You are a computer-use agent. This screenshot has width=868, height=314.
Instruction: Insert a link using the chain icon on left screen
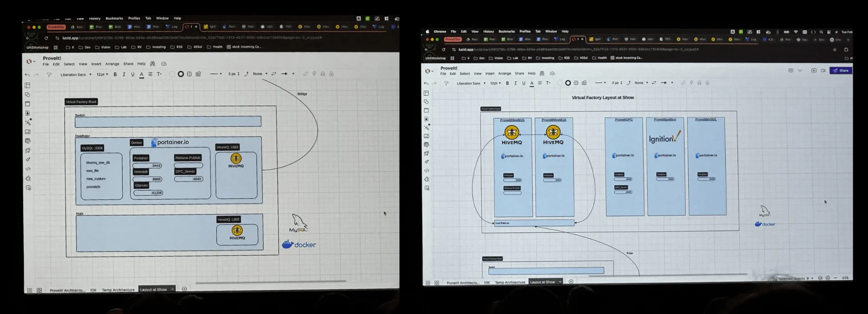(305, 74)
